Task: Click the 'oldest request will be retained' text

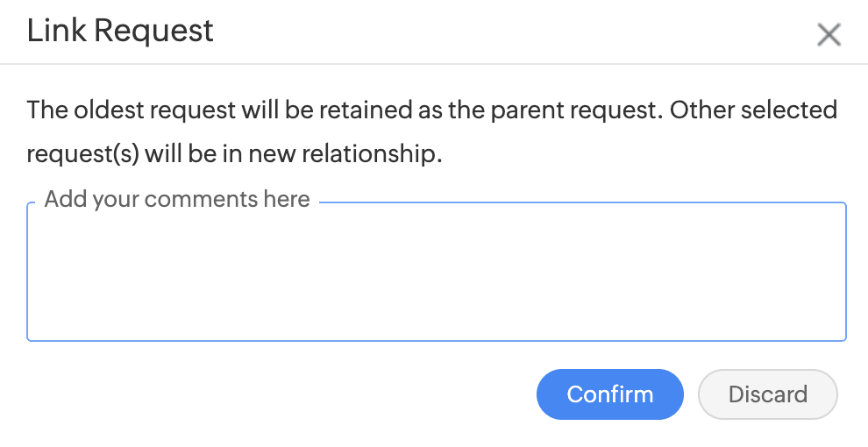Action: 219,110
